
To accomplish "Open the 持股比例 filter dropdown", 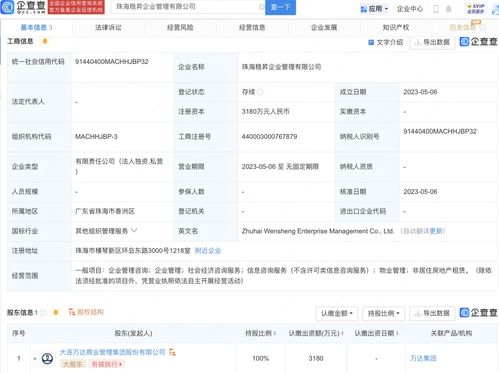I will tap(383, 313).
